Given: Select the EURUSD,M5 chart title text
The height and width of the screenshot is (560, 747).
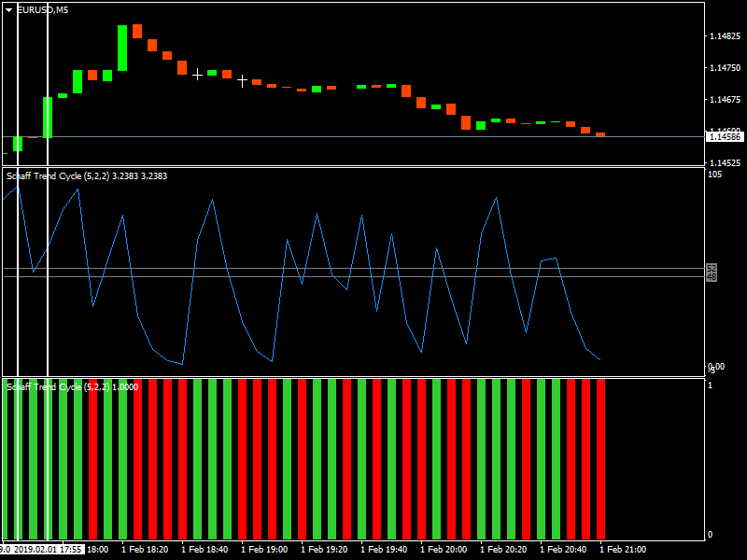Looking at the screenshot, I should point(43,10).
